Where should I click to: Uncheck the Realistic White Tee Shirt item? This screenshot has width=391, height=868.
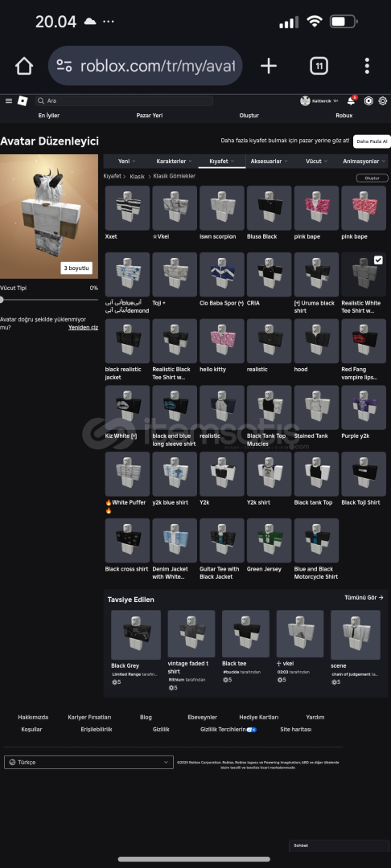coord(378,260)
